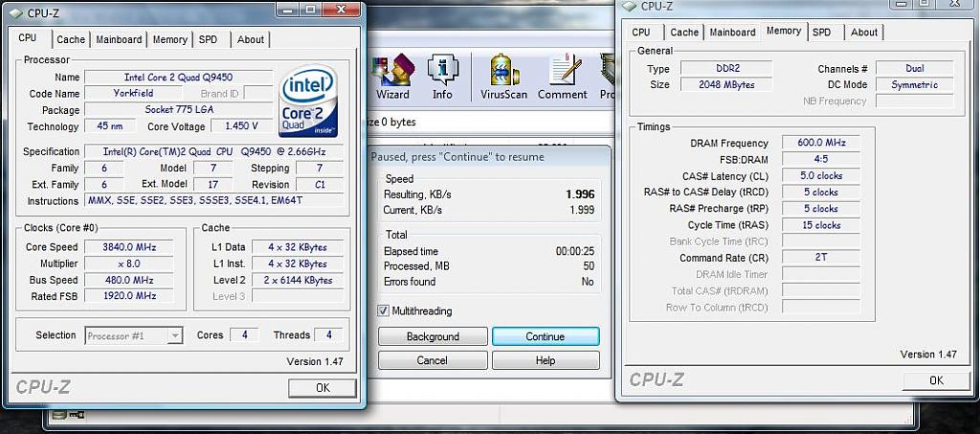Click the drive icon in WinRAR status bar

pyautogui.click(x=60, y=414)
